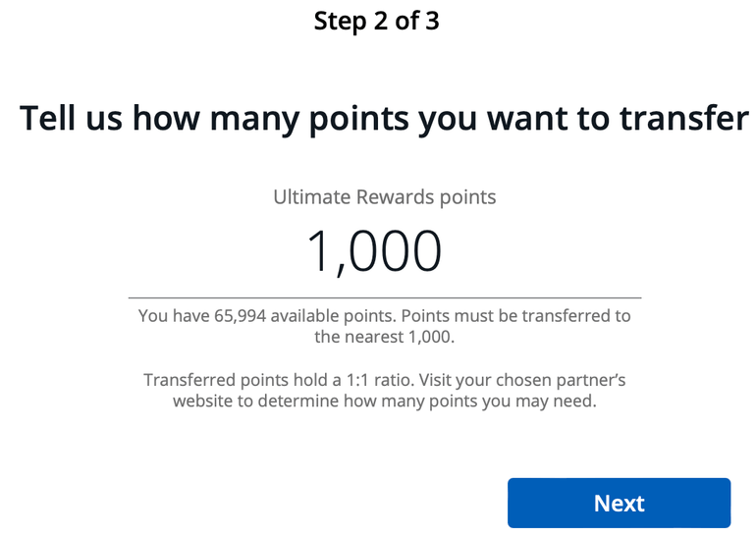Click the underline beneath the points amount
The image size is (756, 536).
(384, 296)
